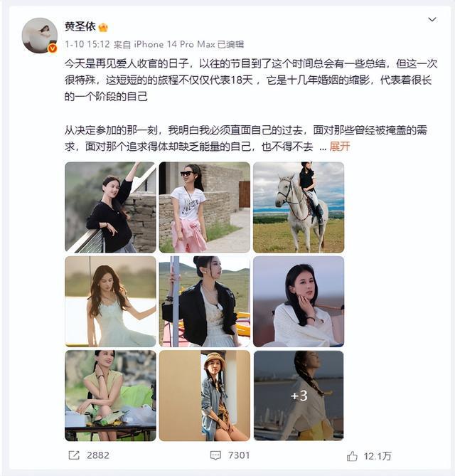455x476 pixels.
Task: Click the crown membership icon beside the username
Action: point(103,27)
